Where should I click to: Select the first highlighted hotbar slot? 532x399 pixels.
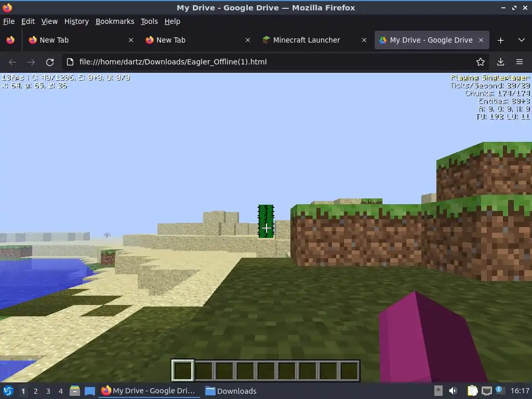tap(183, 370)
